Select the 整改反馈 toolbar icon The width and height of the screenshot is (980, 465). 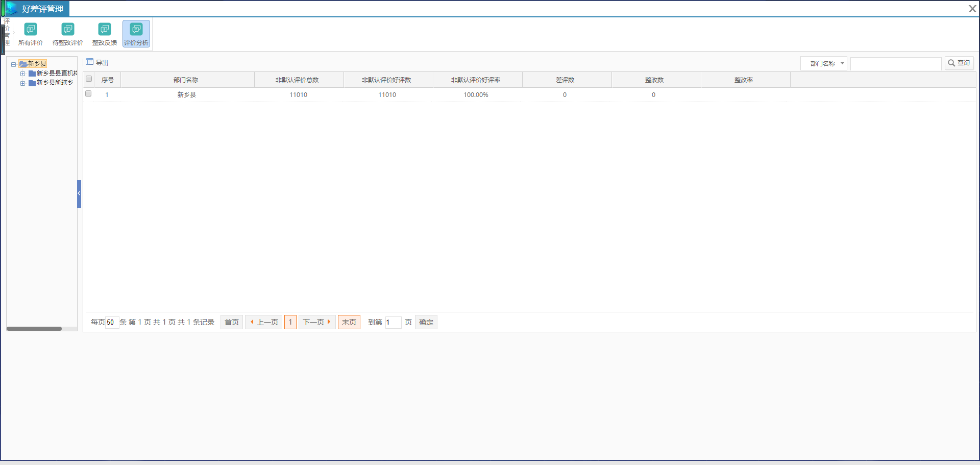click(105, 30)
